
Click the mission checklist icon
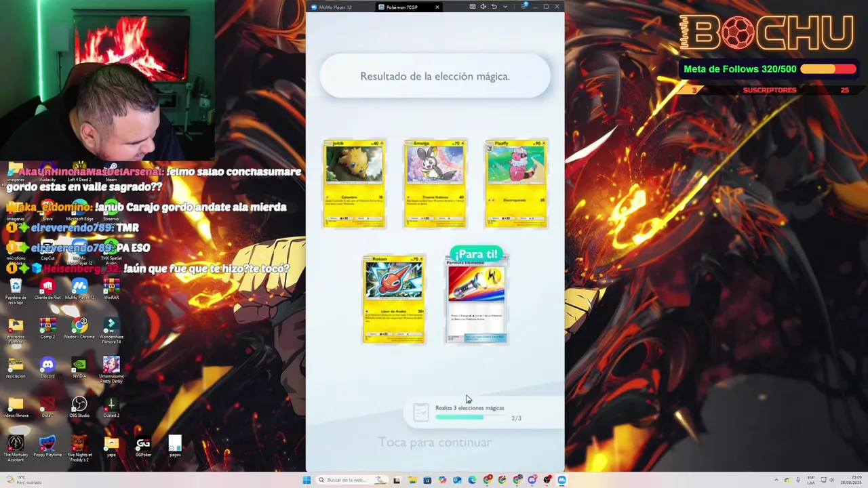pyautogui.click(x=421, y=412)
